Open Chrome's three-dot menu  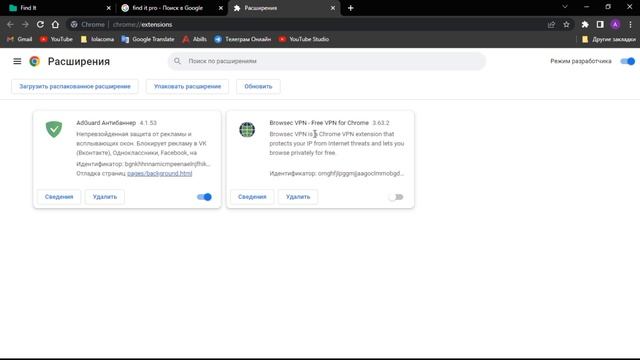(631, 24)
